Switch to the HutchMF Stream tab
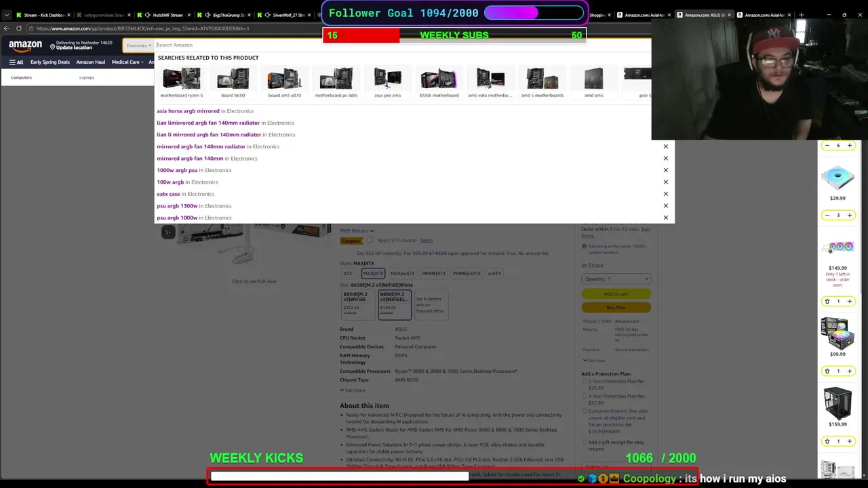The height and width of the screenshot is (488, 868). 167,15
